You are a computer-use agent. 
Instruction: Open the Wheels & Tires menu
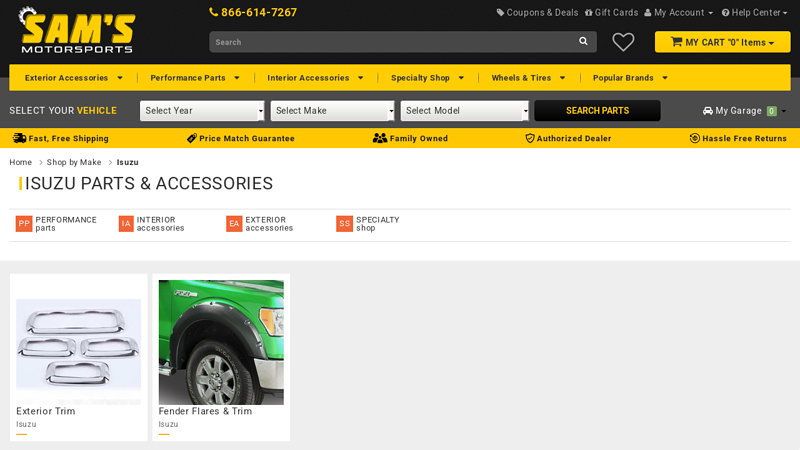click(x=528, y=78)
